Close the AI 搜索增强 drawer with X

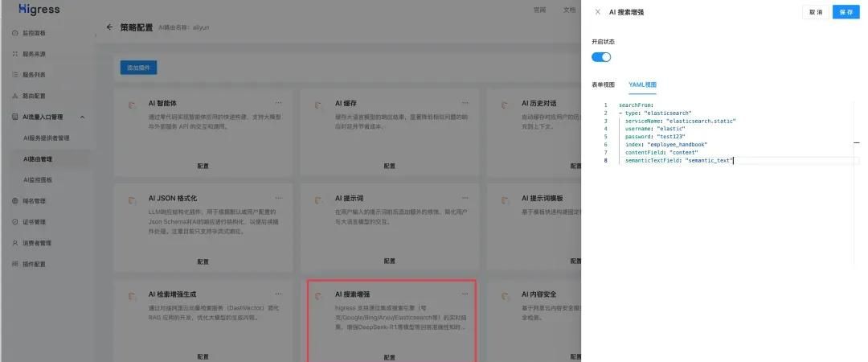[x=597, y=11]
